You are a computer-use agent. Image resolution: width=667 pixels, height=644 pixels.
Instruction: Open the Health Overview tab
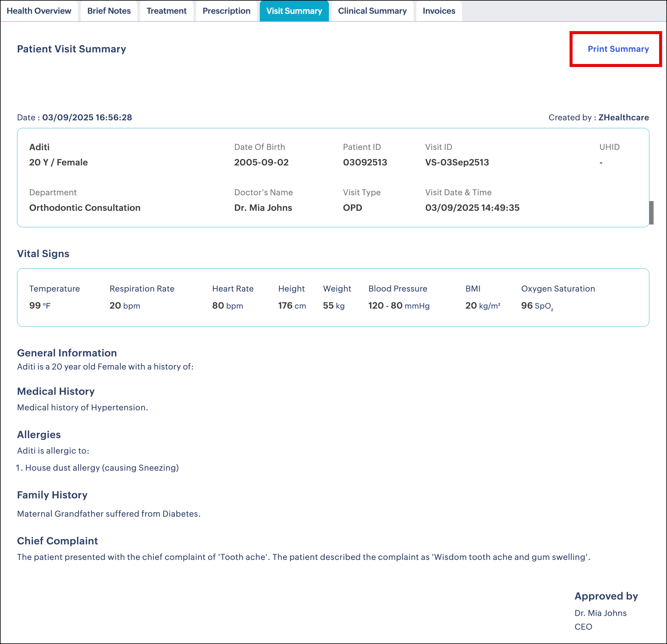click(x=39, y=11)
